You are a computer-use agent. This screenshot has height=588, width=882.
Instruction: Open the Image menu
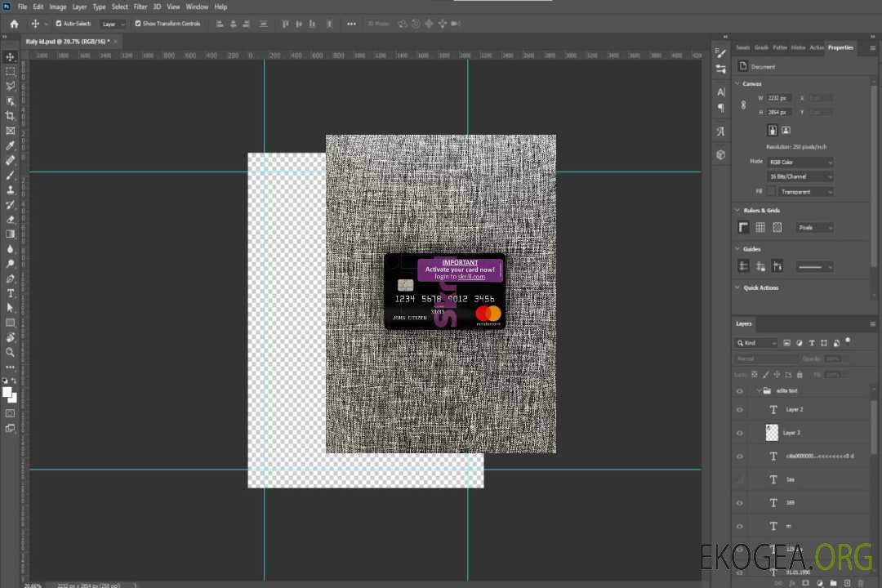57,7
